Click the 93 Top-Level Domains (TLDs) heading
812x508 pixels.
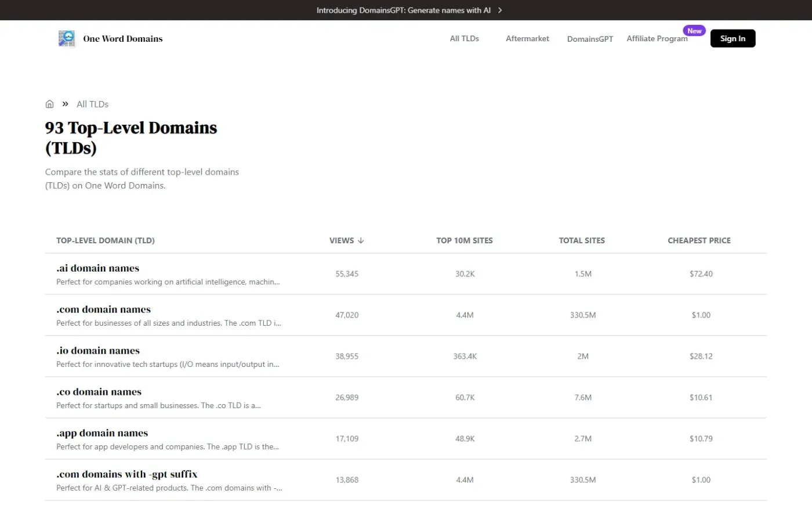point(131,138)
